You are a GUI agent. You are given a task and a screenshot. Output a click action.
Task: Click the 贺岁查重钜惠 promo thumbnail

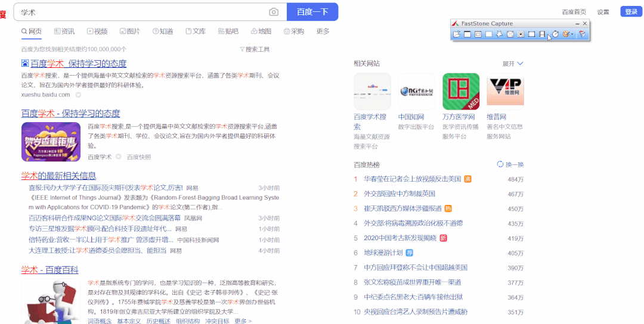pyautogui.click(x=51, y=142)
